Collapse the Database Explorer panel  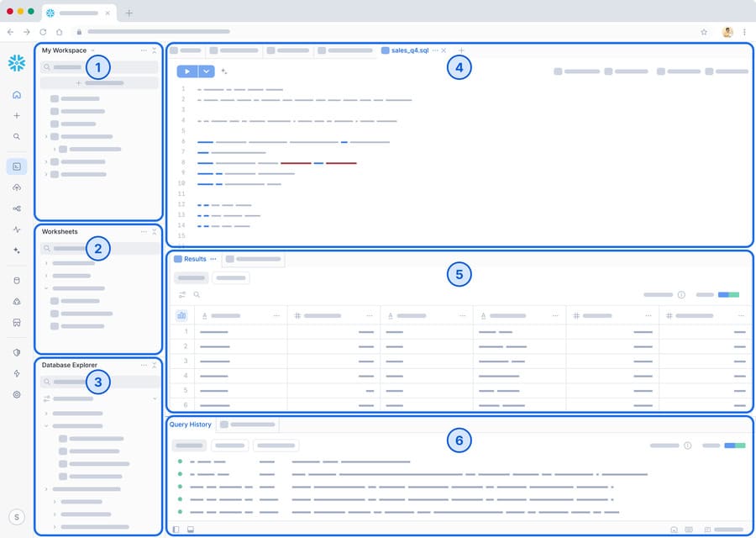(154, 366)
